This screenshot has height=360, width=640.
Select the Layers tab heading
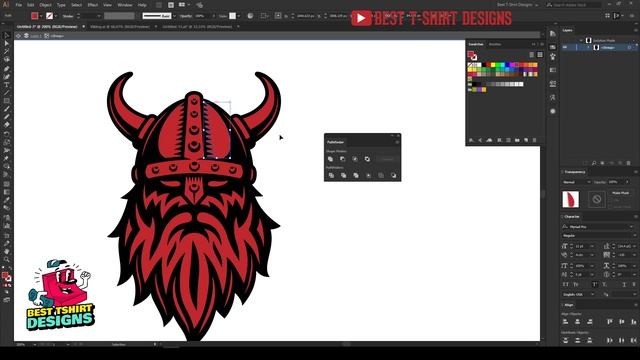click(567, 30)
